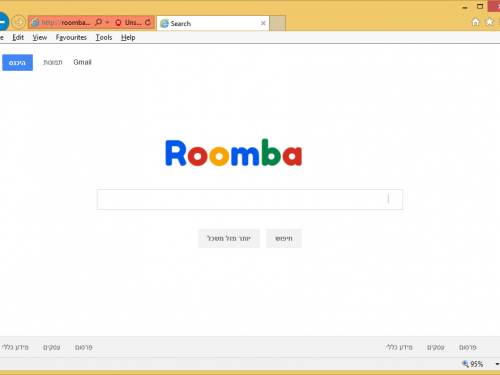Open the View menu
Image resolution: width=500 pixels, height=375 pixels.
click(40, 37)
